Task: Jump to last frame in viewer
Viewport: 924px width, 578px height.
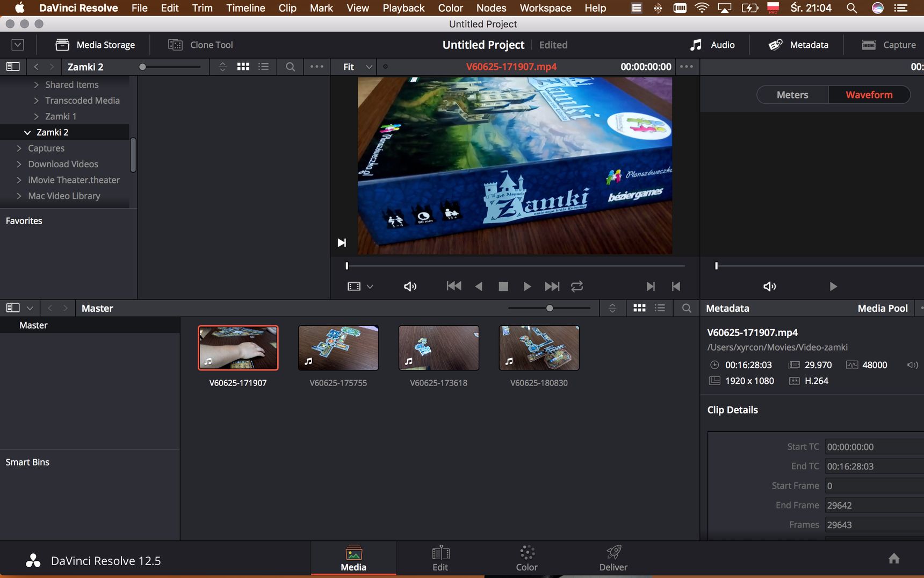Action: click(x=552, y=287)
